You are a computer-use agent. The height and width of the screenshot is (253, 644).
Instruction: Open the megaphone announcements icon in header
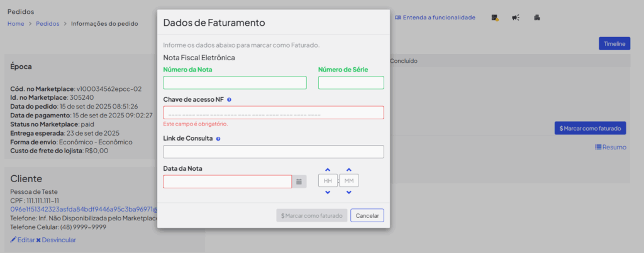[516, 18]
